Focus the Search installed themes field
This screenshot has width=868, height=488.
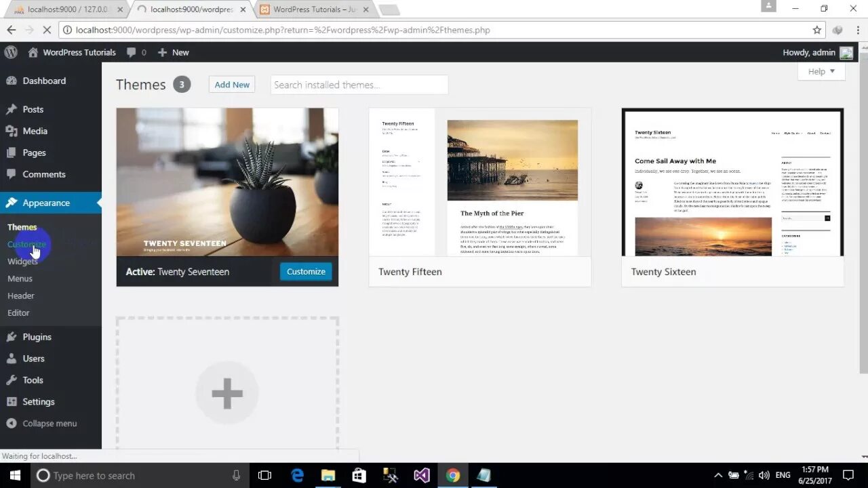coord(359,85)
